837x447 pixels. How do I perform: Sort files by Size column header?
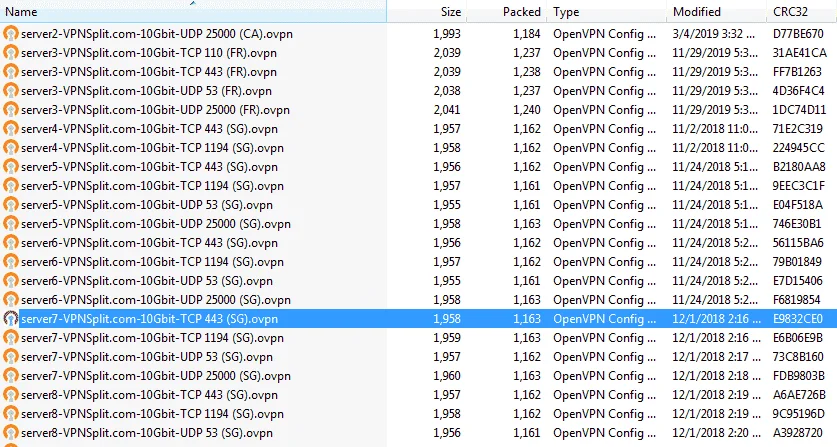[x=427, y=11]
